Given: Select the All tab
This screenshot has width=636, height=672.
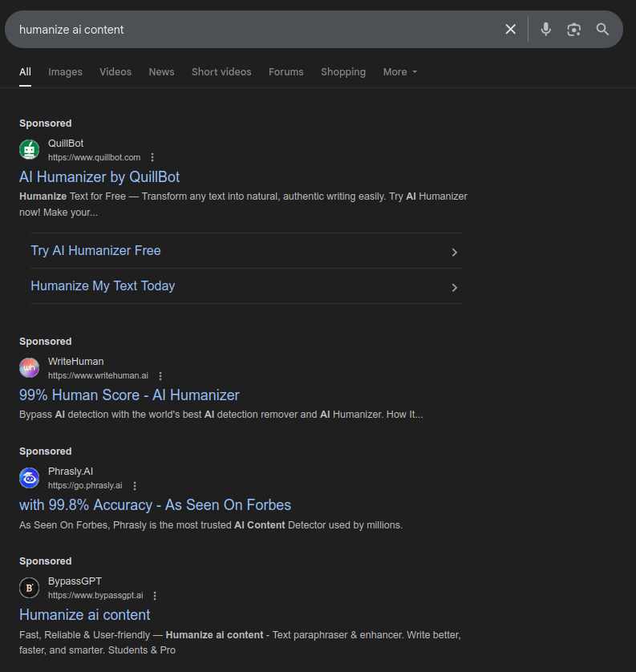Looking at the screenshot, I should pyautogui.click(x=26, y=72).
